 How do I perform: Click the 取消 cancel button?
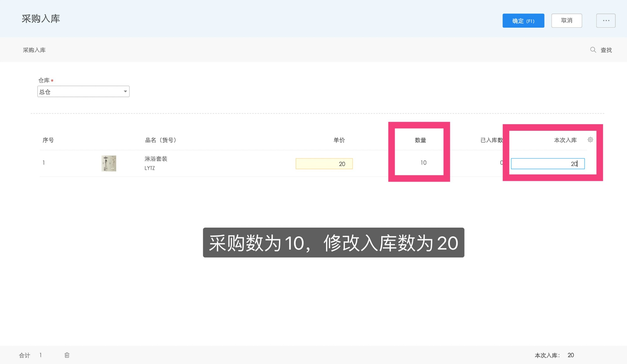[x=566, y=20]
